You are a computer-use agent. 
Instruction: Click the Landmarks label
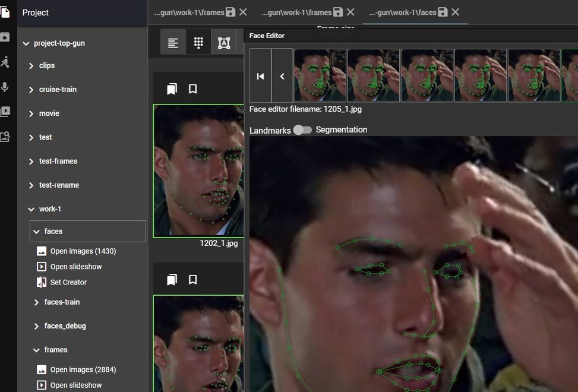pos(270,131)
